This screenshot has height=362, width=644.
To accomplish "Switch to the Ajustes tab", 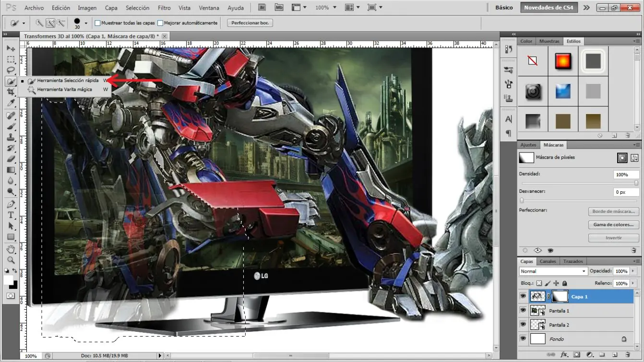I will point(528,145).
